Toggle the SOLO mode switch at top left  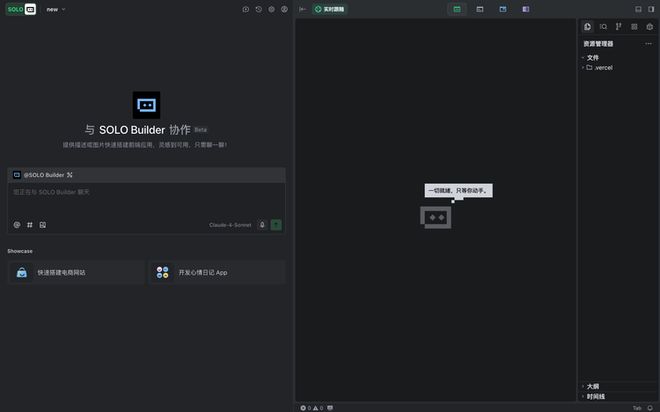coord(22,9)
